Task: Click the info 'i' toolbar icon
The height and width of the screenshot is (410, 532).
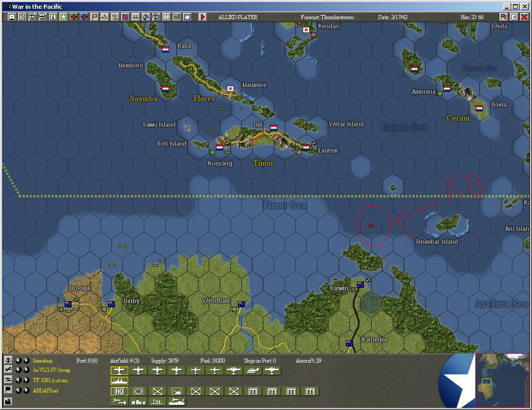Action: coord(53,17)
